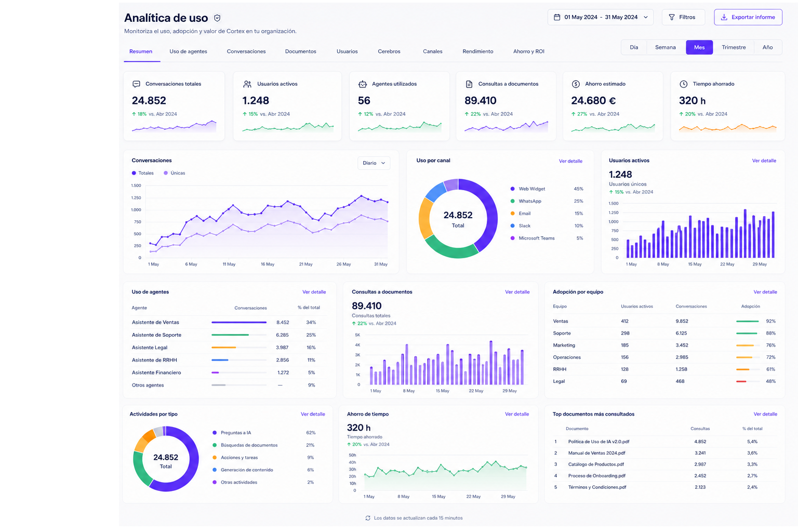Open the date range dropdown 01 May 2024

click(x=601, y=17)
